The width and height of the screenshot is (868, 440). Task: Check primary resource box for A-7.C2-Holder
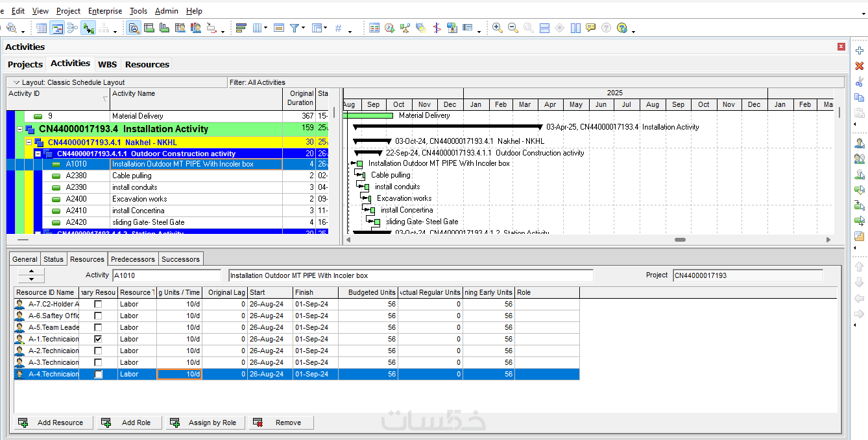pos(98,304)
